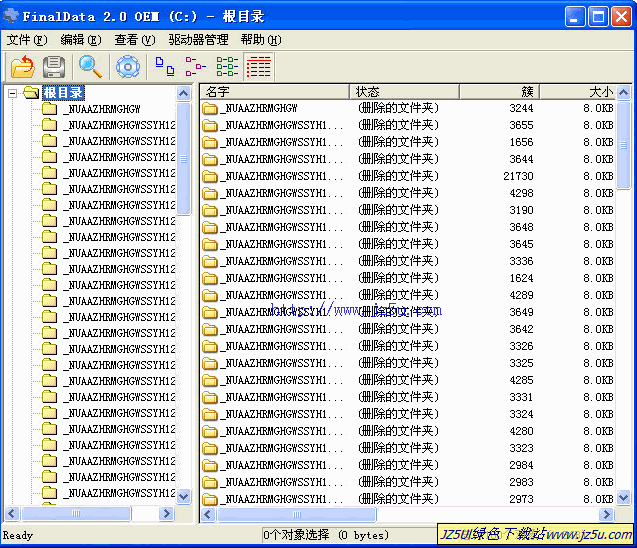Click file list scroll right arrow
Image resolution: width=637 pixels, height=548 pixels.
click(606, 514)
